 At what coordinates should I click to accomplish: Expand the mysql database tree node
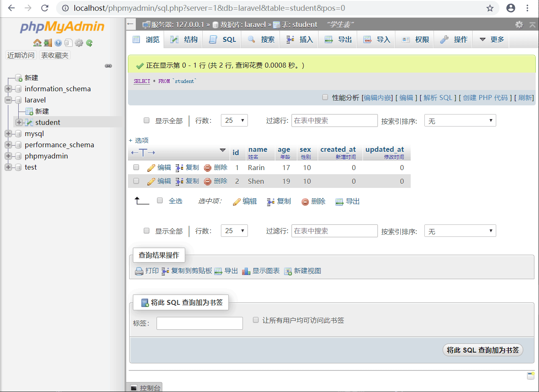[8, 134]
